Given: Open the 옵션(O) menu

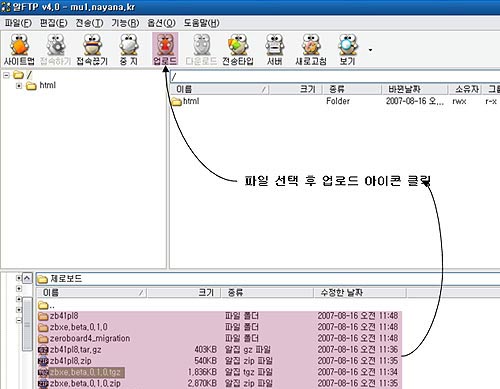Looking at the screenshot, I should 161,23.
